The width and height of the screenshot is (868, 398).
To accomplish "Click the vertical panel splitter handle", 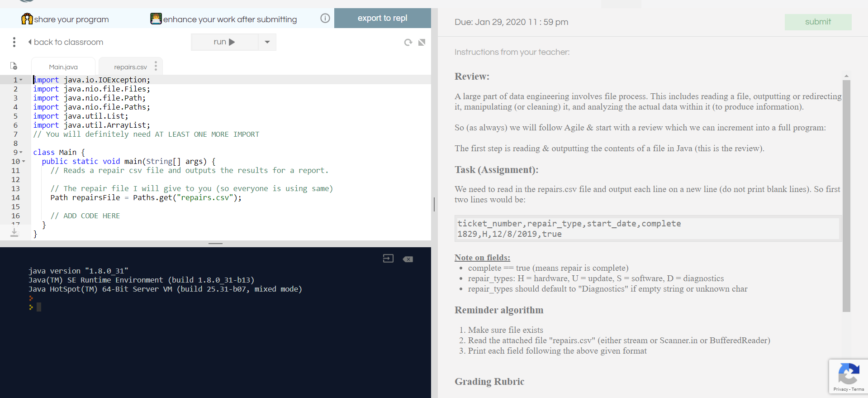I will click(x=434, y=204).
